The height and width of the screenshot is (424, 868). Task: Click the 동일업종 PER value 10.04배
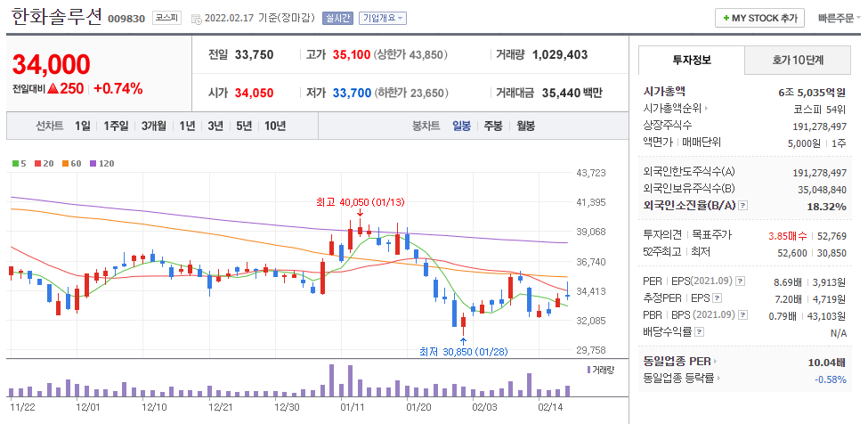[826, 363]
